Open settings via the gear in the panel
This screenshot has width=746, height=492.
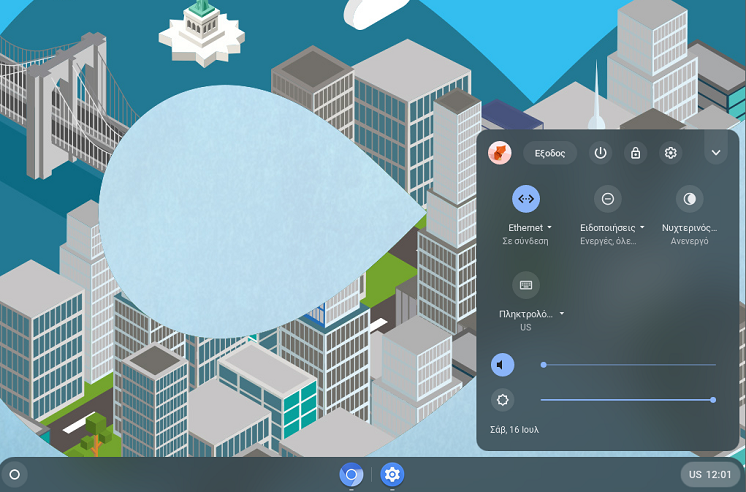point(670,153)
